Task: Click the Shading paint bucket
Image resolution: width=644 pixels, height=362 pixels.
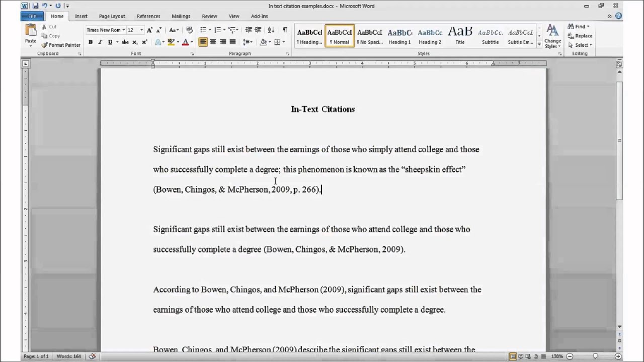Action: (x=263, y=42)
